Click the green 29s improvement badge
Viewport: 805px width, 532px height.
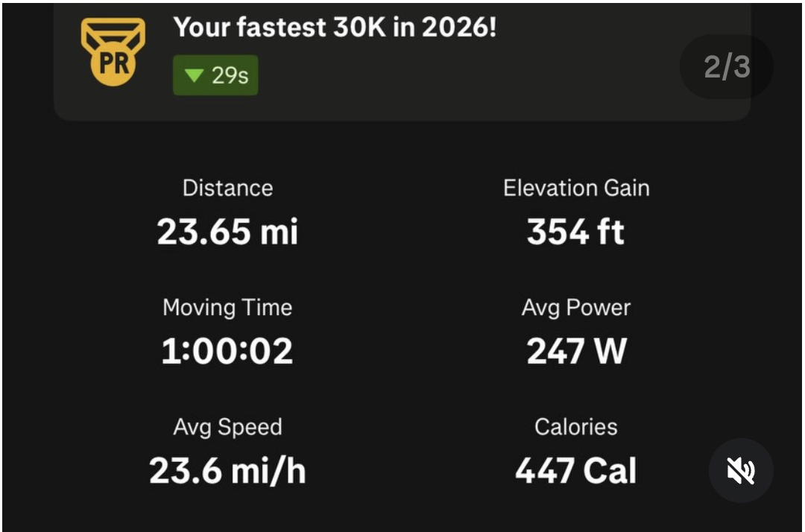tap(215, 75)
